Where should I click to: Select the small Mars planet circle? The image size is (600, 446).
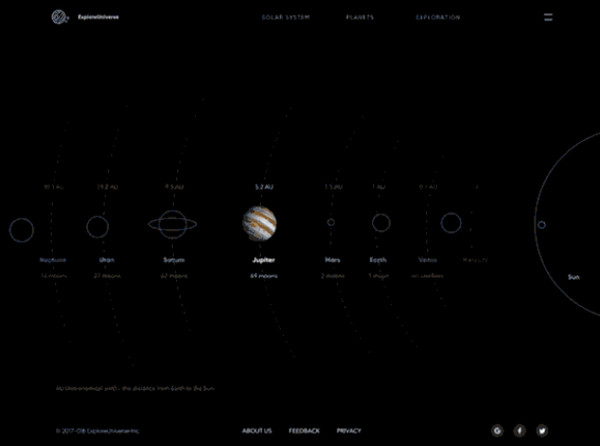[x=331, y=223]
